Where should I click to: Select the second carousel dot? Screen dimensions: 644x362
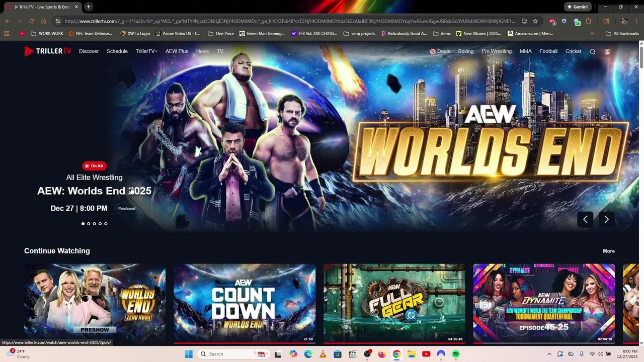pos(89,224)
